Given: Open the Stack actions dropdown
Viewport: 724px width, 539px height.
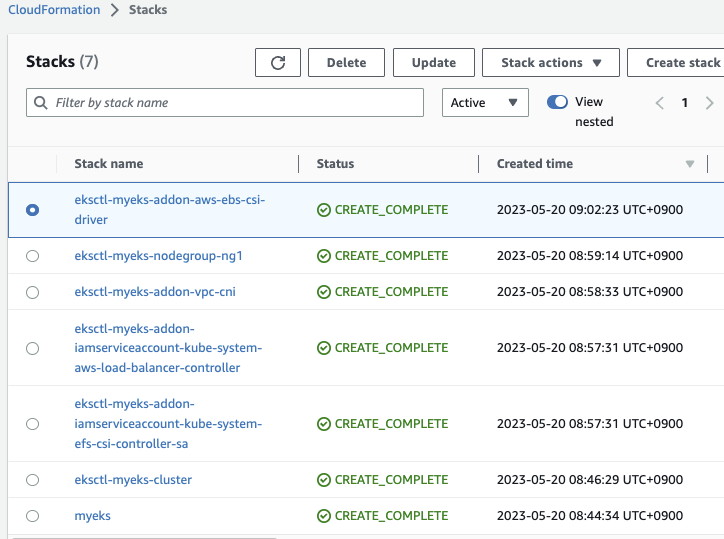Looking at the screenshot, I should (x=551, y=62).
